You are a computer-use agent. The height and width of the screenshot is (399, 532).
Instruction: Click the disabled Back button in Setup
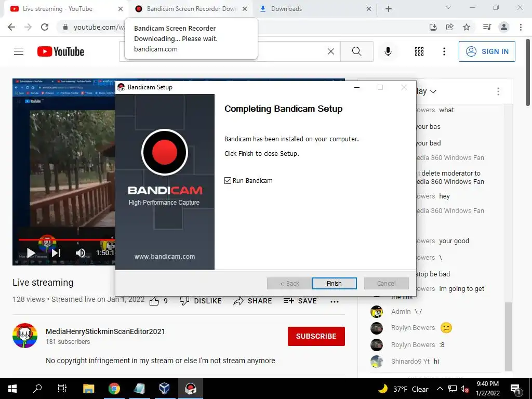[x=289, y=283]
